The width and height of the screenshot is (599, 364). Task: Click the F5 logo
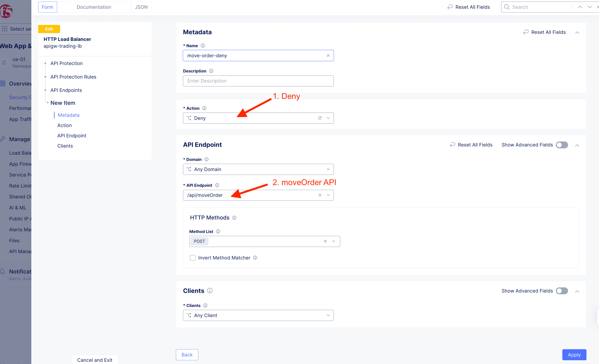(x=6, y=11)
